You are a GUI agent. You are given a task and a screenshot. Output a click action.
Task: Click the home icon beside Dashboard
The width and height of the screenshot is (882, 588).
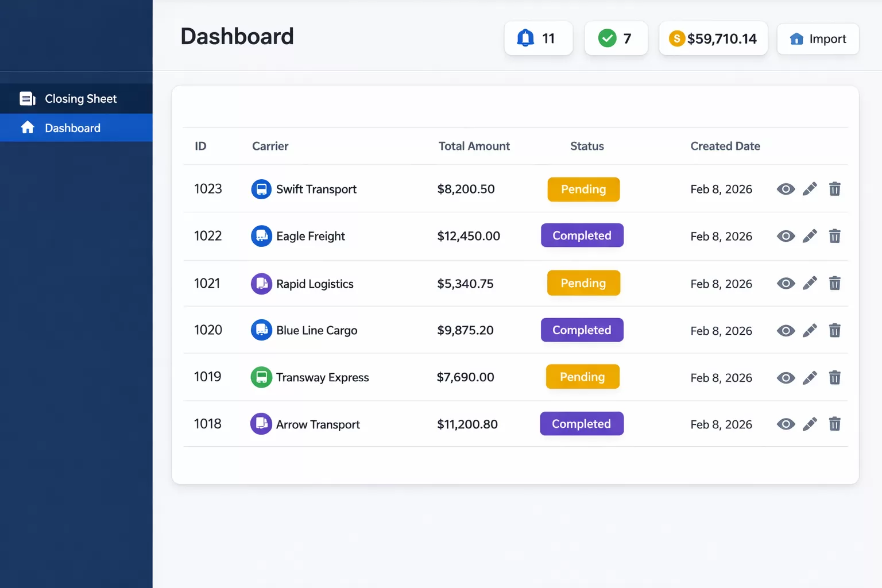(x=27, y=127)
